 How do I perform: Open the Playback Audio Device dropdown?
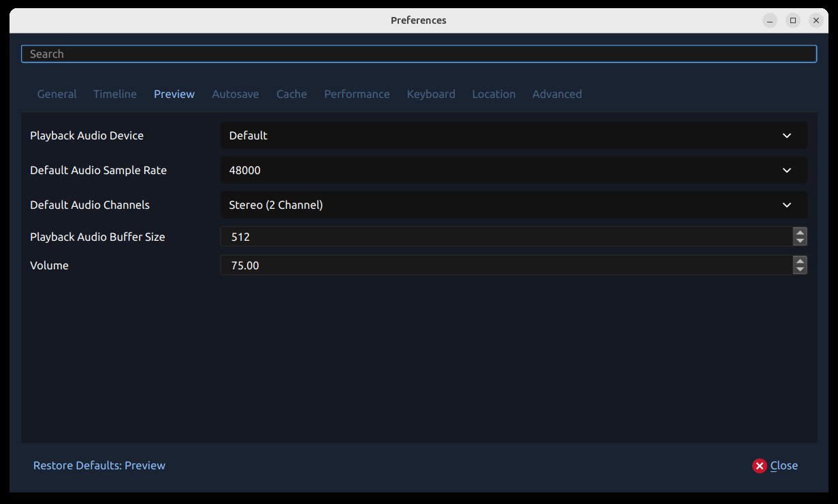513,135
